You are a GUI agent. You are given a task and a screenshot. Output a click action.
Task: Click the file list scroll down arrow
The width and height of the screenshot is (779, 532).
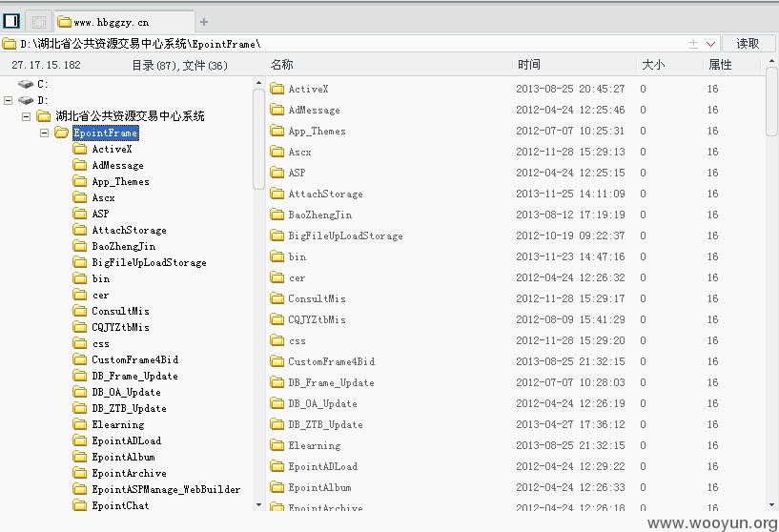771,505
